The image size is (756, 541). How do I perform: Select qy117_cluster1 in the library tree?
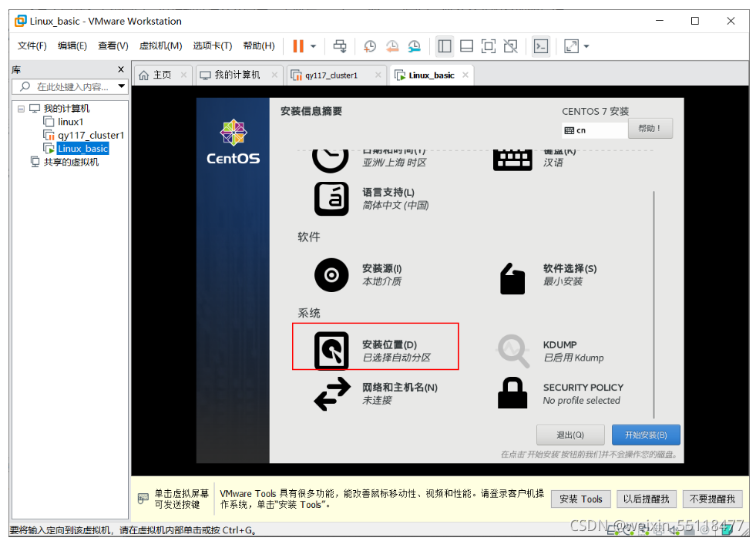pyautogui.click(x=91, y=135)
